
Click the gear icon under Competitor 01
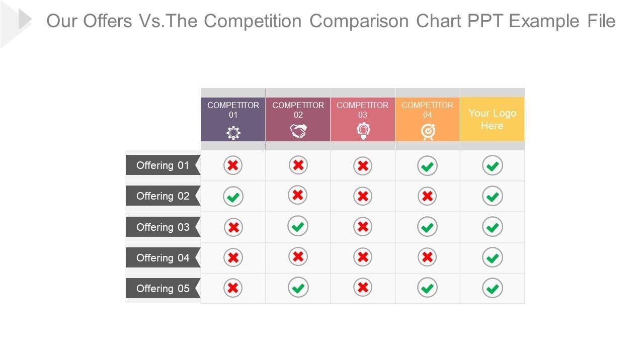[x=233, y=133]
